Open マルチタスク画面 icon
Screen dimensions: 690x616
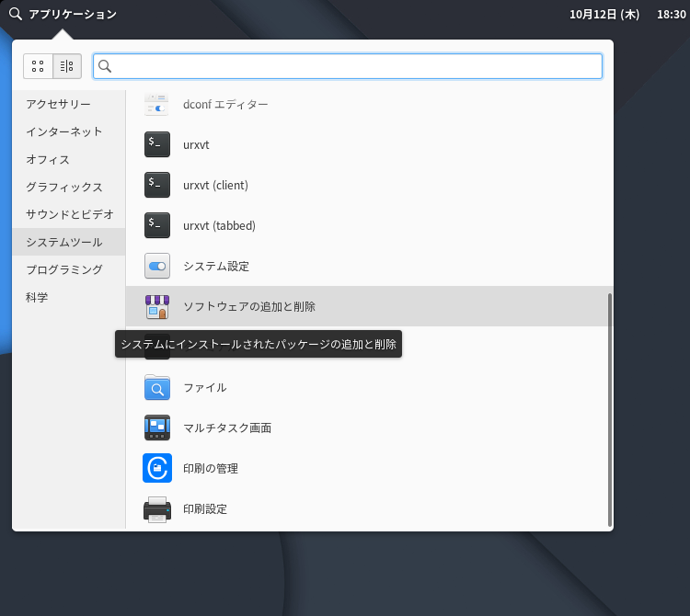[x=157, y=428]
